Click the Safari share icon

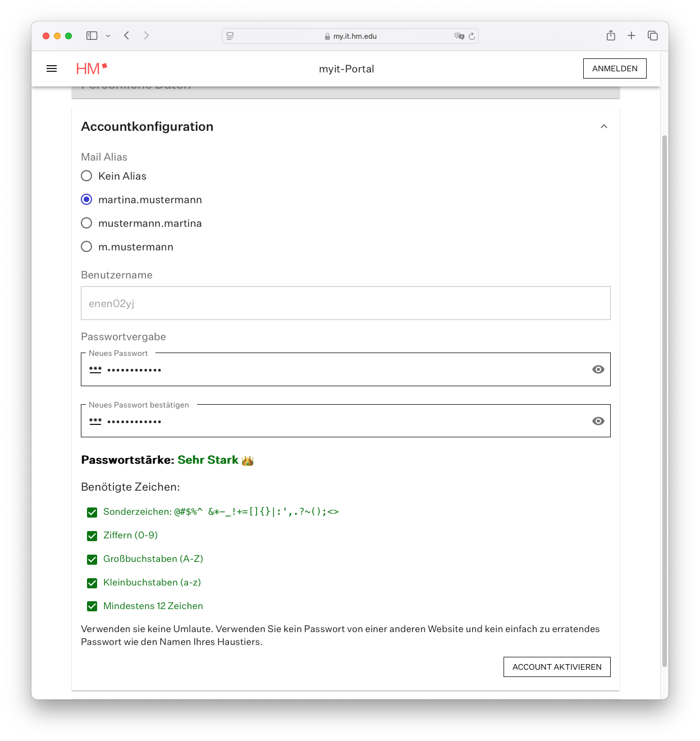coord(611,35)
